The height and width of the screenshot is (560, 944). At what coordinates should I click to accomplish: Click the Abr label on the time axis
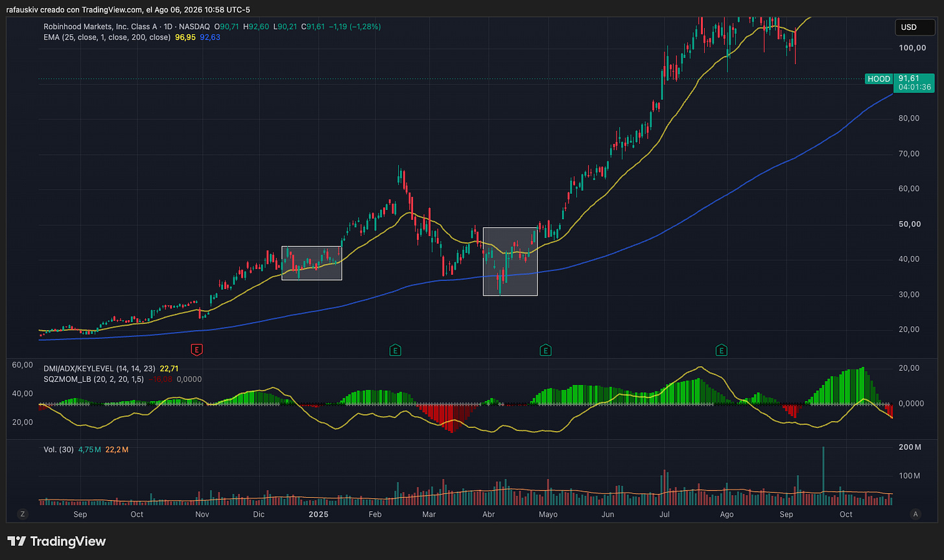pyautogui.click(x=489, y=514)
